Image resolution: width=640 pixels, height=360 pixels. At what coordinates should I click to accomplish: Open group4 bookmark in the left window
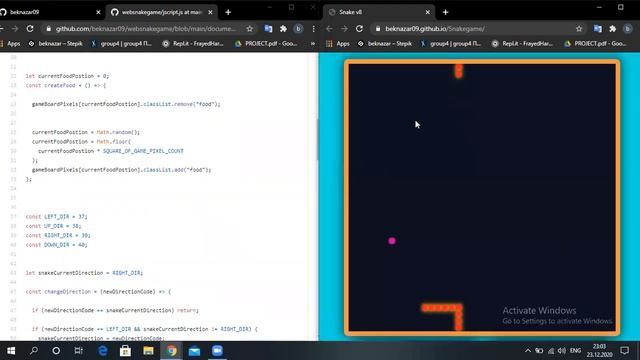(121, 43)
